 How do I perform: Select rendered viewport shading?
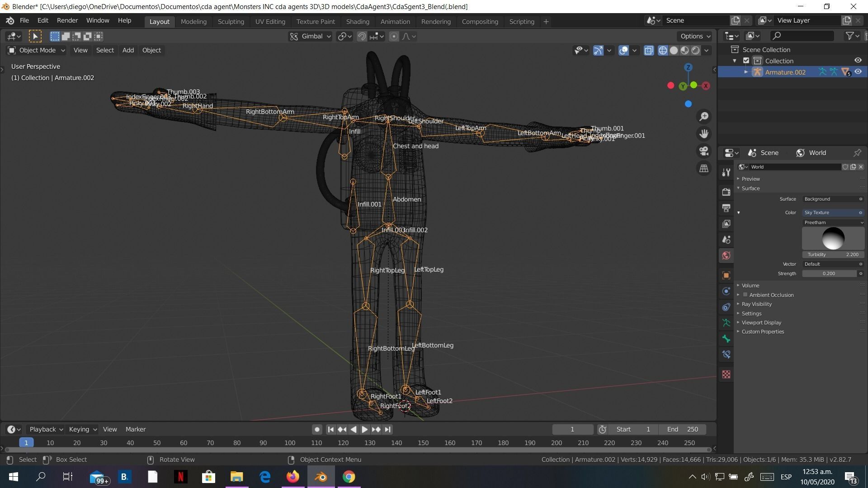[x=695, y=50]
